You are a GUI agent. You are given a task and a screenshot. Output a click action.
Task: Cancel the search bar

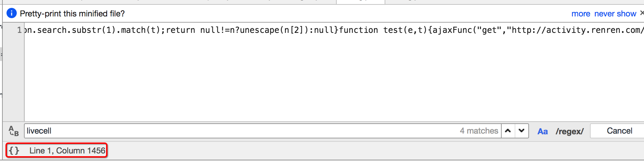click(619, 131)
